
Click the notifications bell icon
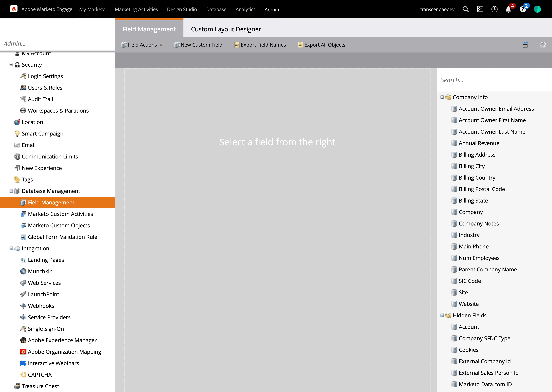click(508, 9)
